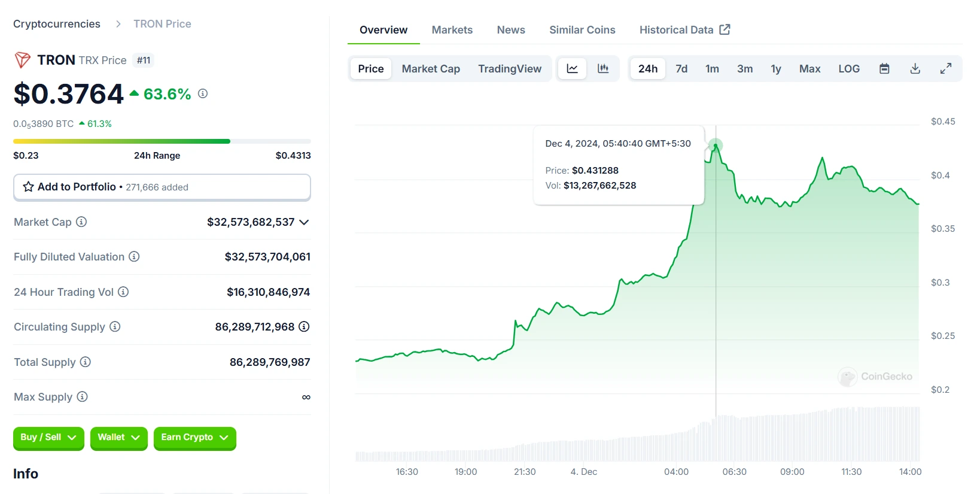Select the TradingView chart toggle
Image resolution: width=980 pixels, height=494 pixels.
(x=510, y=69)
